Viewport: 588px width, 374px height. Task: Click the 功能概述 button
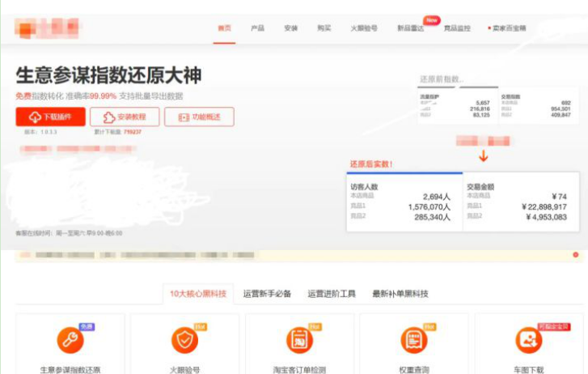(x=199, y=117)
